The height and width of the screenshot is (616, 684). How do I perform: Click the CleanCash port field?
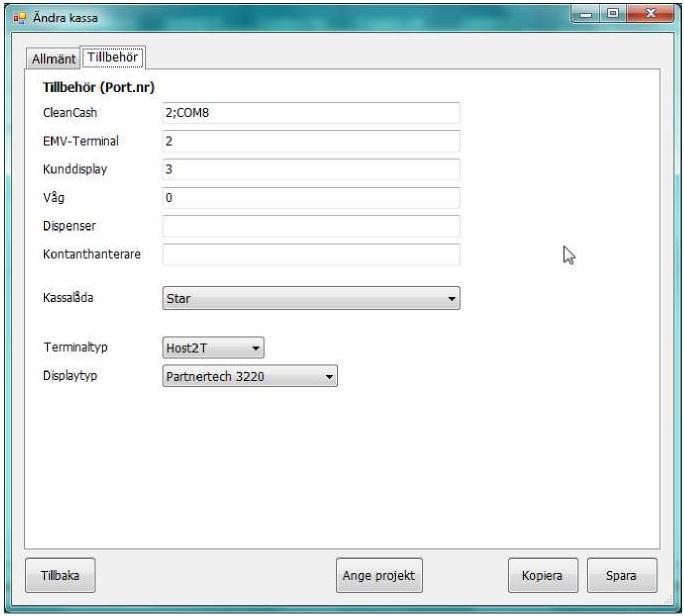[311, 113]
